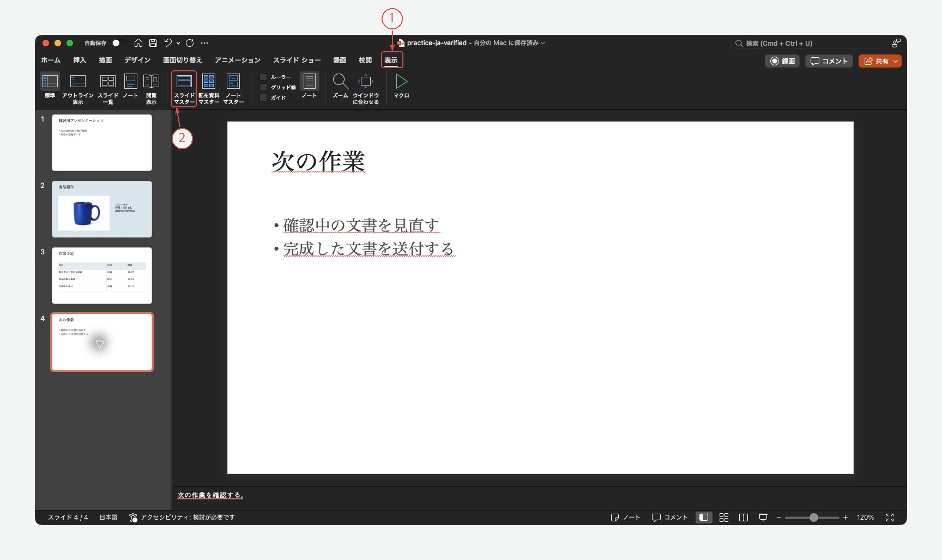Enable the Ruler (ルーラー) checkbox
Viewport: 942px width, 560px height.
pos(263,77)
